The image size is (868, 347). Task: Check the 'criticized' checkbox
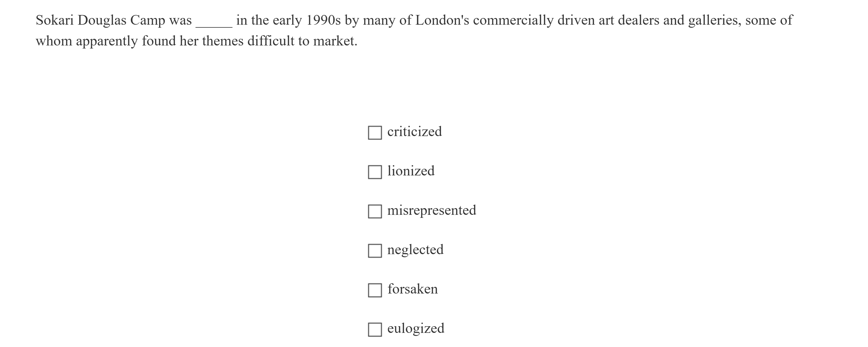(375, 133)
